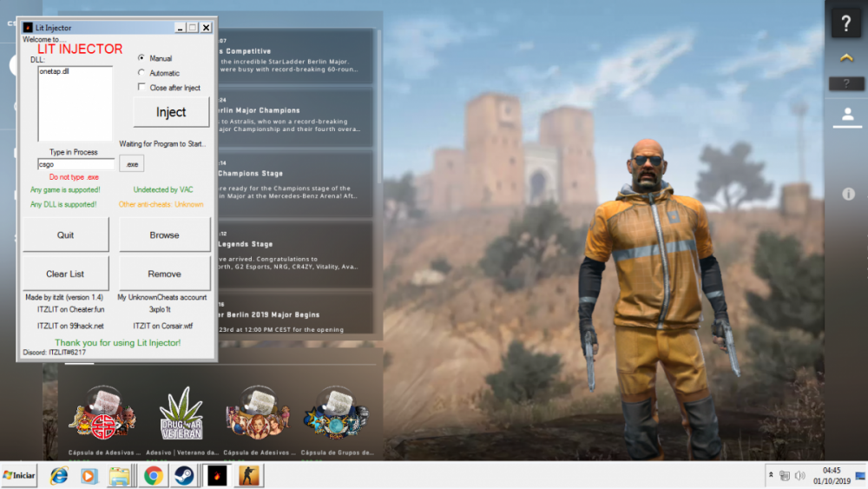Click the Discord: ITZLIT#6217 text
The image size is (868, 489).
coord(54,353)
